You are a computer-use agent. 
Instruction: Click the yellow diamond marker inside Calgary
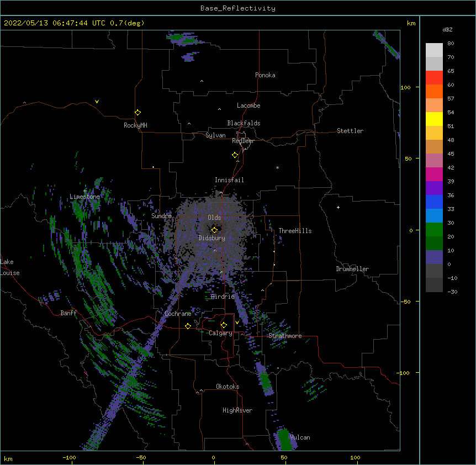pyautogui.click(x=224, y=325)
